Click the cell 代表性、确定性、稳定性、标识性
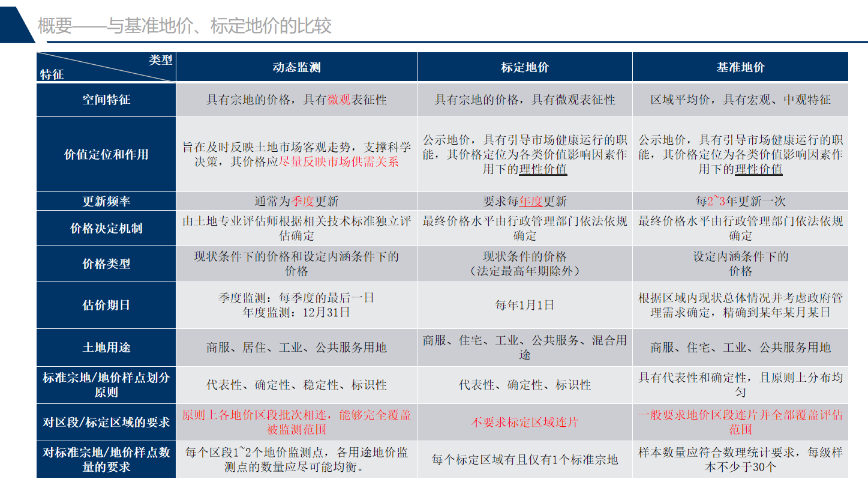Viewport: 868px width, 488px height. click(x=296, y=385)
